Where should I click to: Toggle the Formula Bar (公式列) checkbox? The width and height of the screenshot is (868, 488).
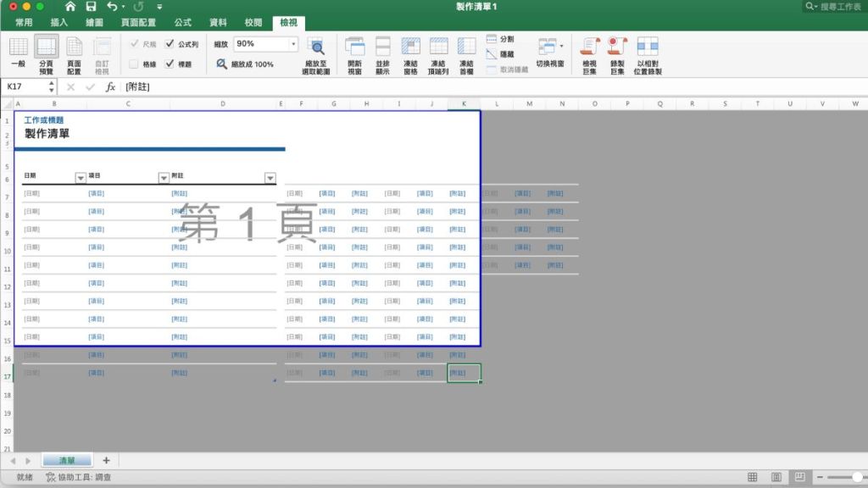coord(170,44)
